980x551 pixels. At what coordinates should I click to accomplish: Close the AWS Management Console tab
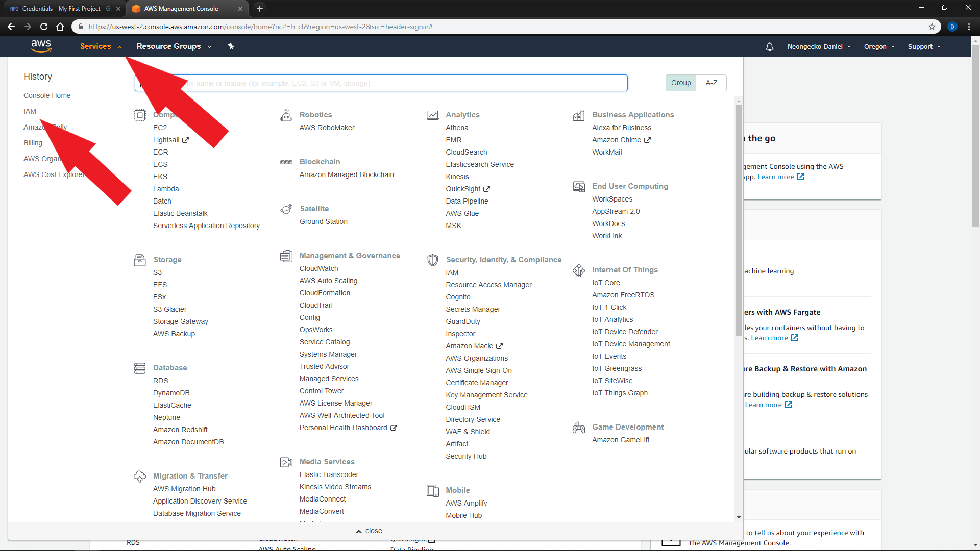pos(240,8)
